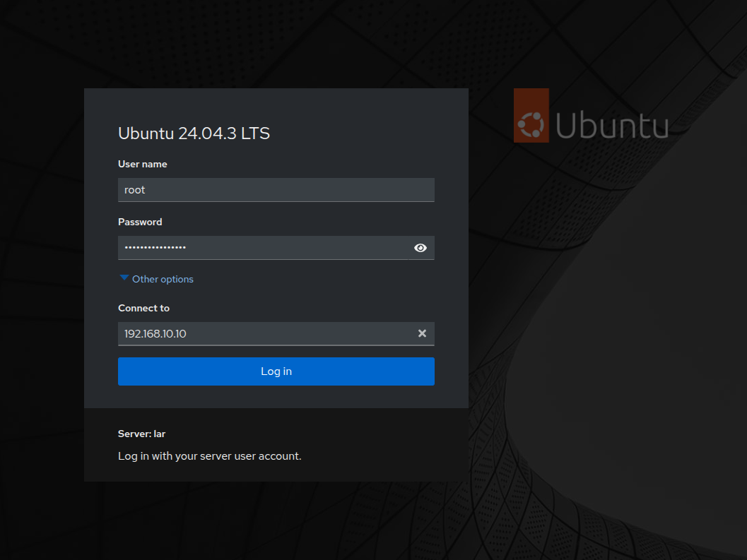Select the text 192.168.10.10
This screenshot has height=560, width=747.
(x=155, y=333)
